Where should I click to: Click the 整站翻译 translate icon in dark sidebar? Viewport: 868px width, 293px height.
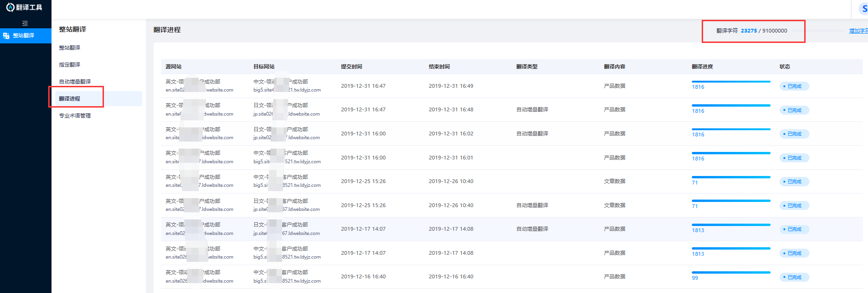click(x=7, y=36)
